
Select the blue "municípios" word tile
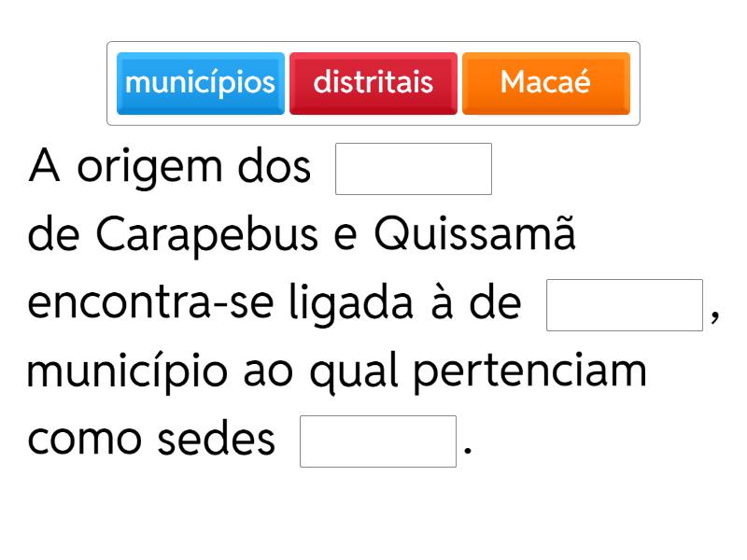click(x=201, y=83)
